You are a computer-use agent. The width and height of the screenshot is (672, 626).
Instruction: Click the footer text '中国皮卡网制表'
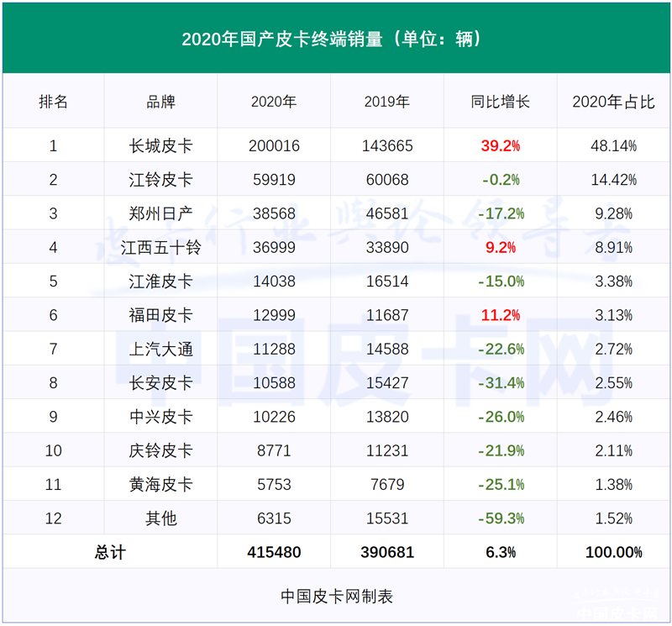[x=337, y=597]
